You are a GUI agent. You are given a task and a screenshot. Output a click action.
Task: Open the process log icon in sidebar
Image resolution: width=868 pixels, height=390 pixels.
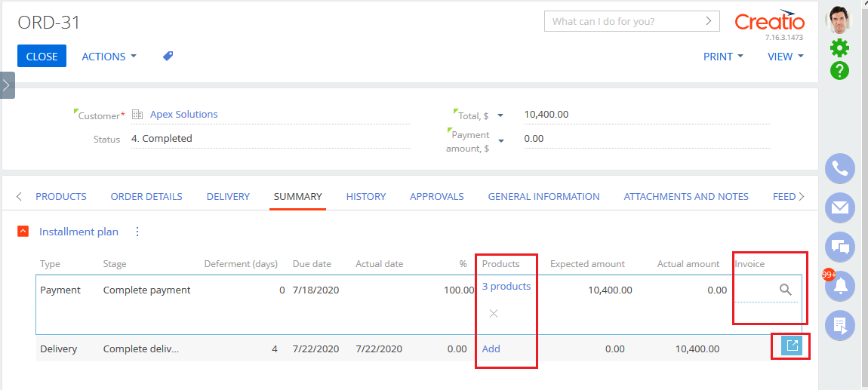(x=839, y=326)
